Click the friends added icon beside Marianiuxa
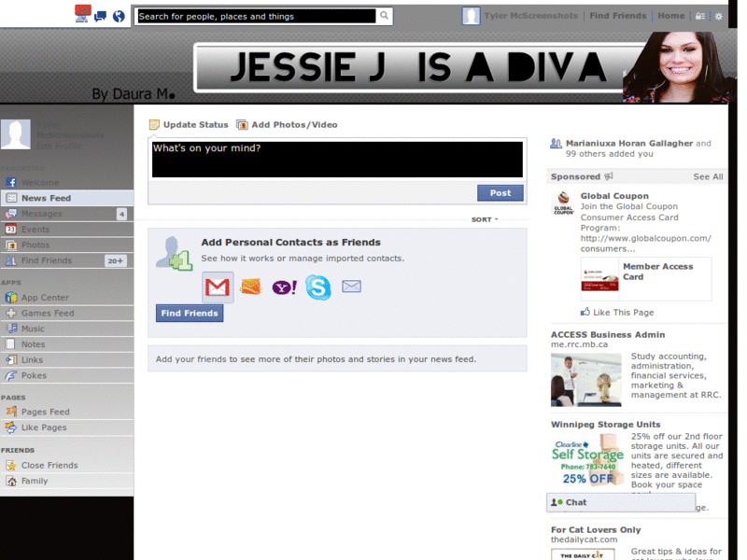 click(x=556, y=144)
